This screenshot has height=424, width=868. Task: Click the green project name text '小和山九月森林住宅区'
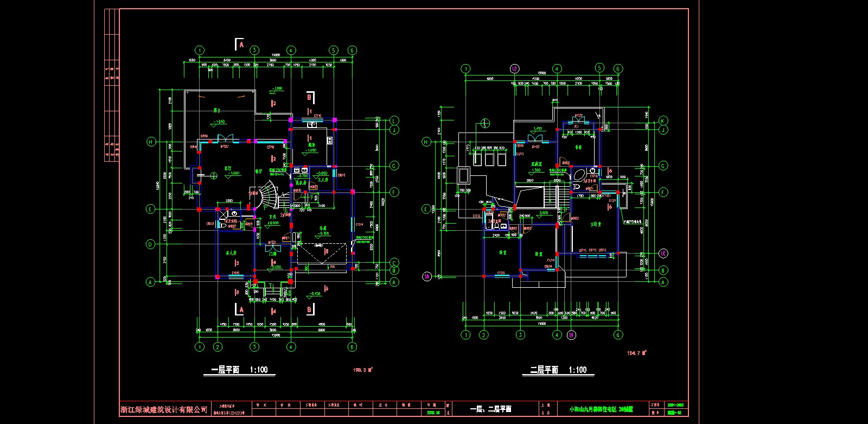click(x=593, y=409)
